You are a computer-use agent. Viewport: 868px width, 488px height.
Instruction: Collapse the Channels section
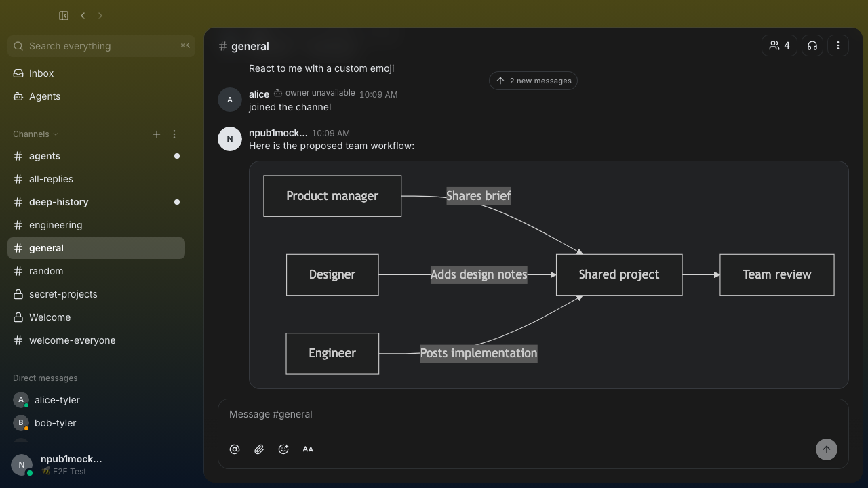tap(35, 134)
